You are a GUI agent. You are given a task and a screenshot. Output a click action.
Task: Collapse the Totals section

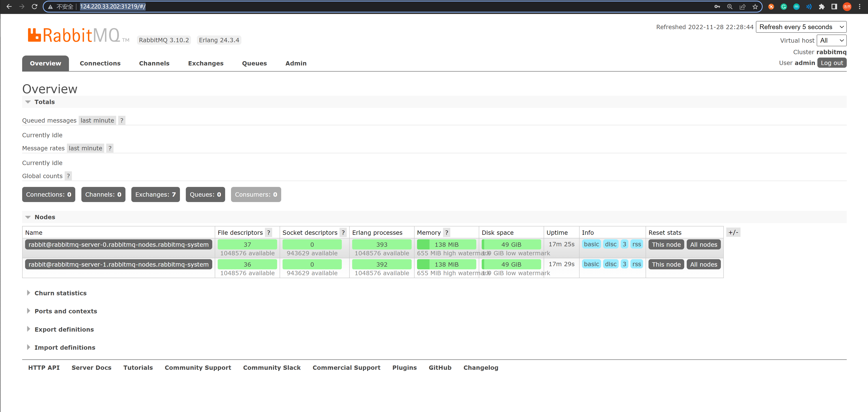44,102
